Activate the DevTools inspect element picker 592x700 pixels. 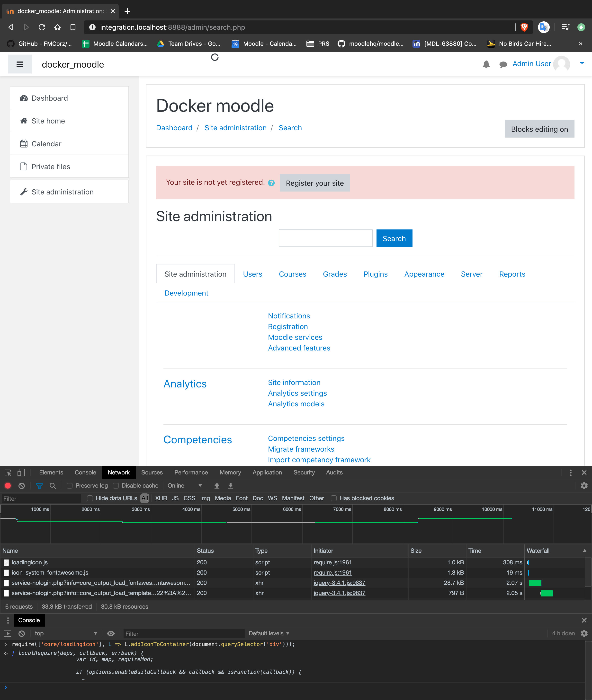pos(8,472)
